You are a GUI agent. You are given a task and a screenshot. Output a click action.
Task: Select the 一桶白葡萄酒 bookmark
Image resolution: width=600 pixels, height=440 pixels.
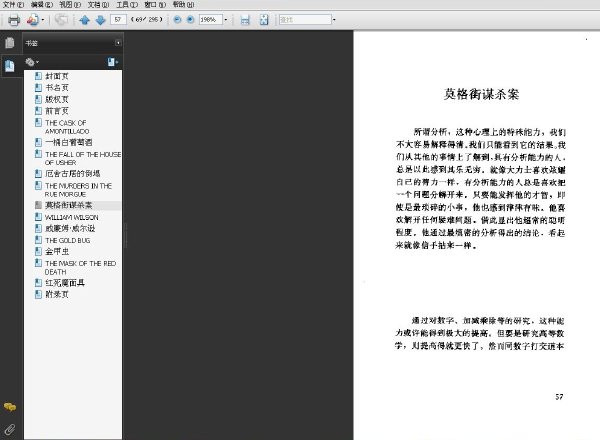[x=68, y=142]
